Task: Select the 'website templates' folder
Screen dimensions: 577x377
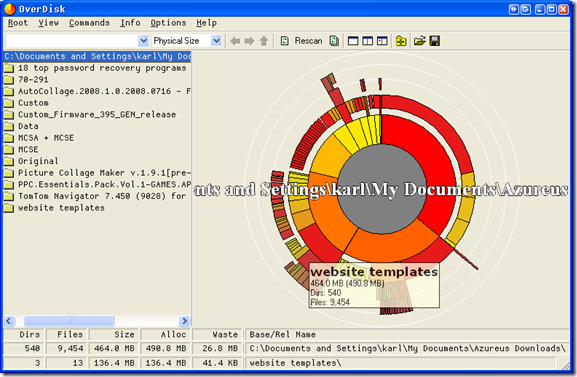Action: pyautogui.click(x=97, y=208)
